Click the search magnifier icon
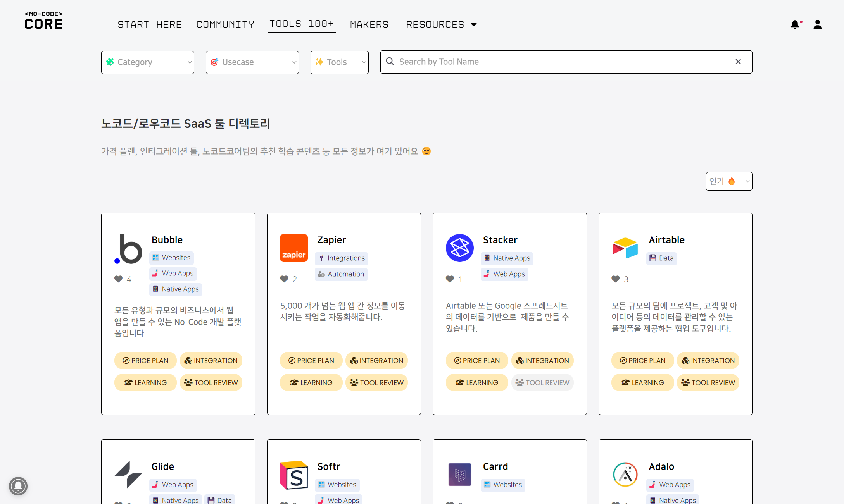The image size is (844, 504). coord(390,62)
